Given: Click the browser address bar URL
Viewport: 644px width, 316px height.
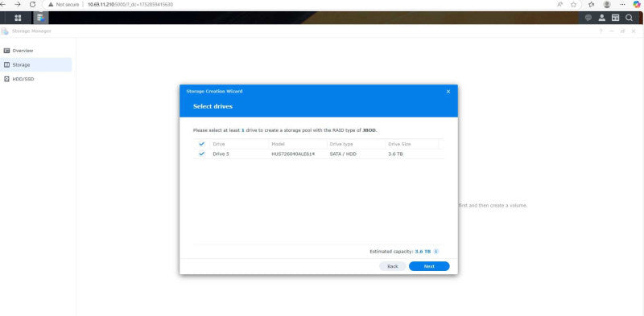Looking at the screenshot, I should click(x=130, y=5).
